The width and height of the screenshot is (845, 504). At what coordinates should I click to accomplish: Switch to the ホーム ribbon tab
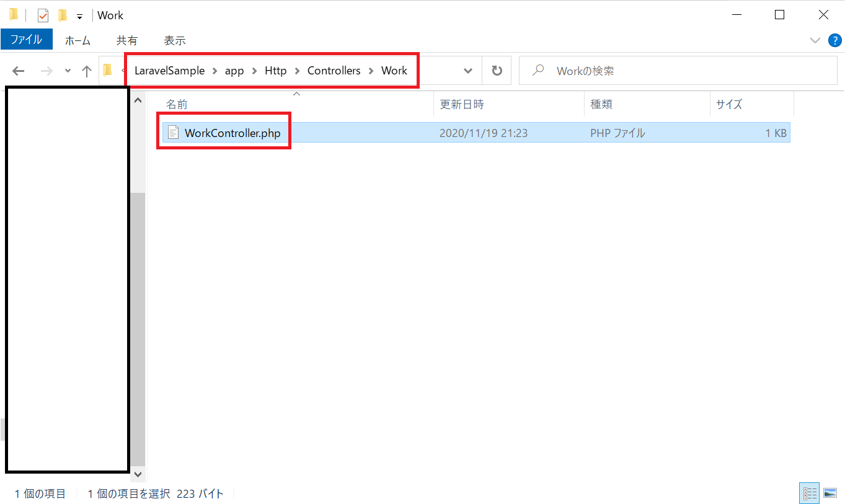point(77,40)
